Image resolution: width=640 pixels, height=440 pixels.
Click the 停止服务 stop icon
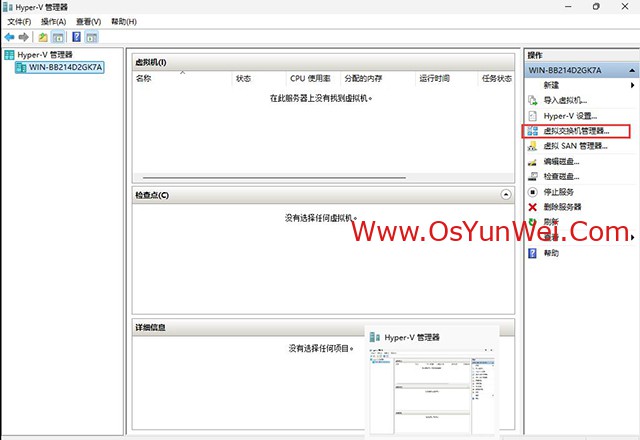pos(533,192)
